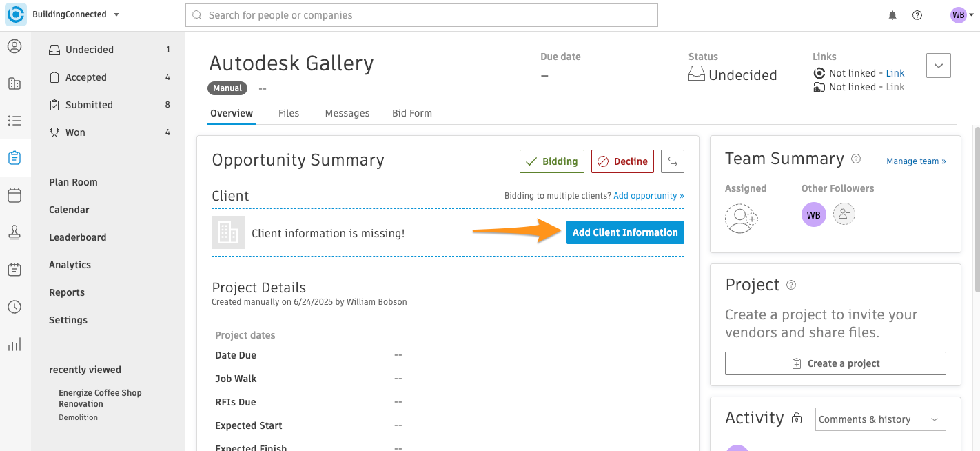Open the companies building icon in left rail
This screenshot has width=980, height=451.
click(x=14, y=83)
